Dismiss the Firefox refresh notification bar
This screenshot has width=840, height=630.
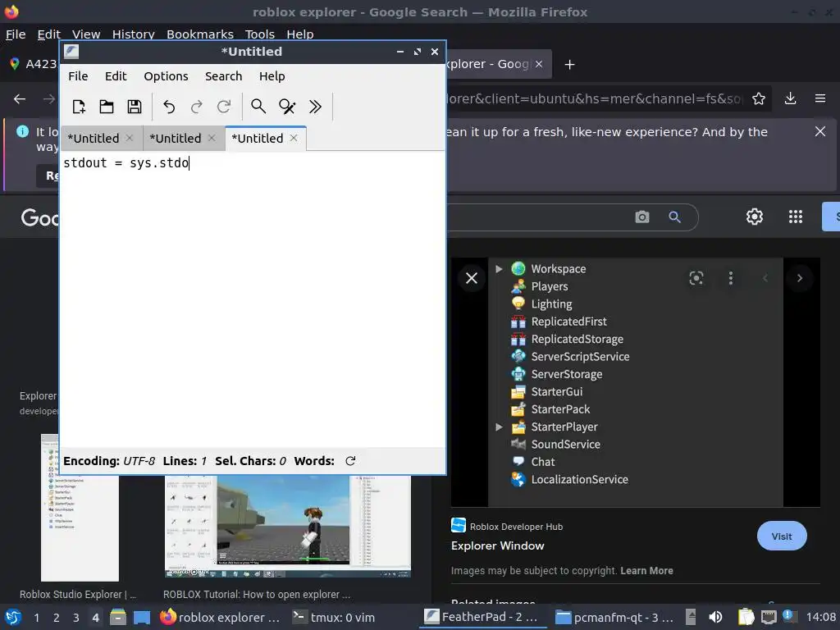coord(820,131)
